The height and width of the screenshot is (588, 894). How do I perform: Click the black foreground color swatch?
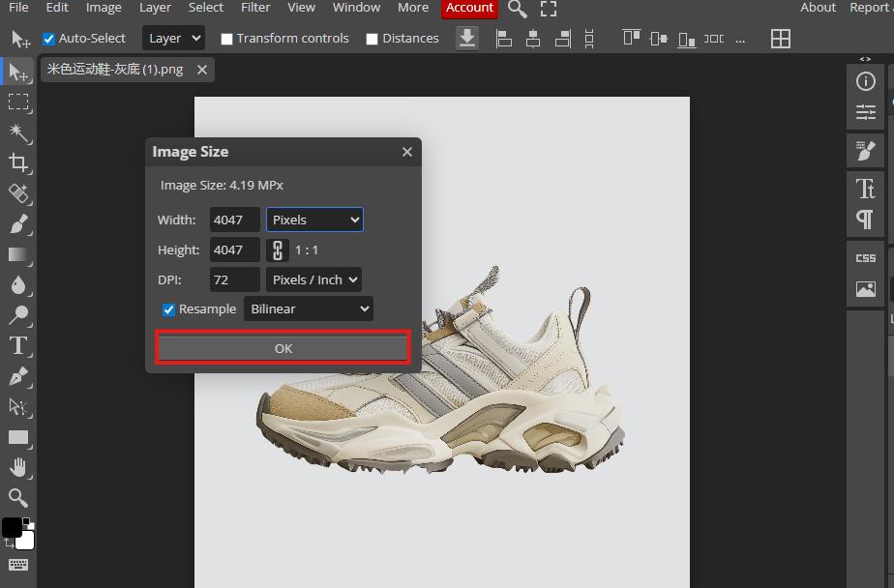(12, 528)
